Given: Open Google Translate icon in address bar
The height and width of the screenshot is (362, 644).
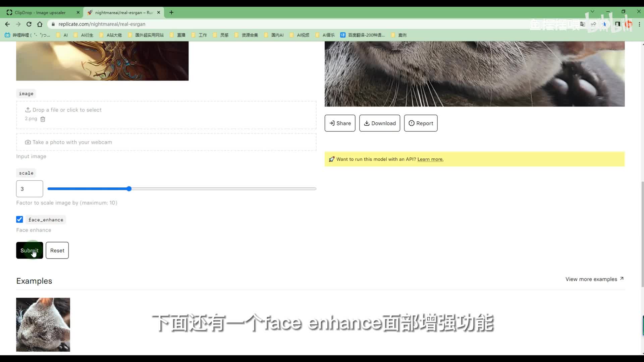Looking at the screenshot, I should (583, 24).
